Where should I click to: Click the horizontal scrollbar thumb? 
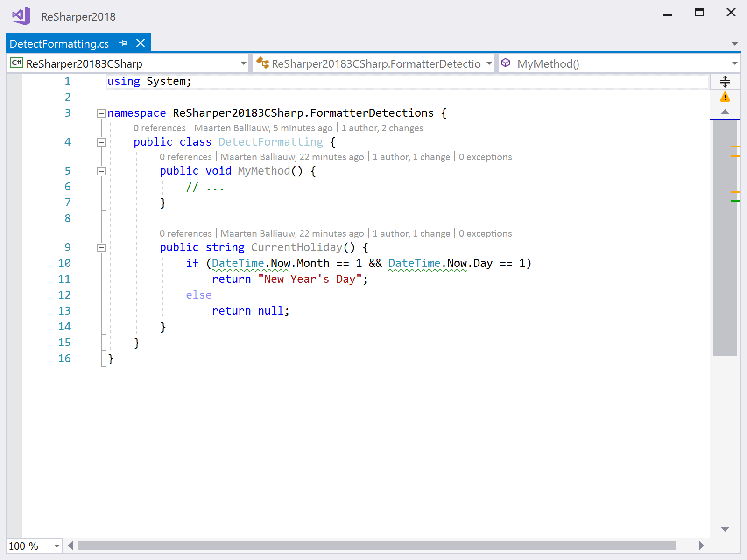pyautogui.click(x=377, y=546)
